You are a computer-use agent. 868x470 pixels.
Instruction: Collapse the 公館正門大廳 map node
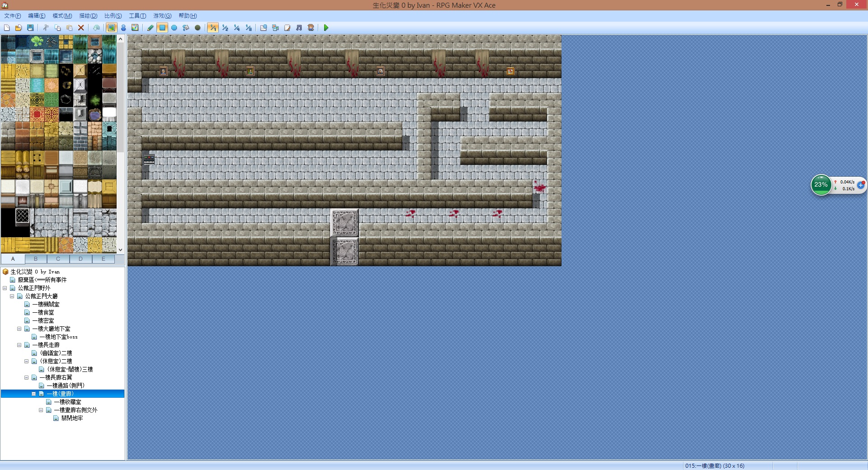(x=12, y=296)
